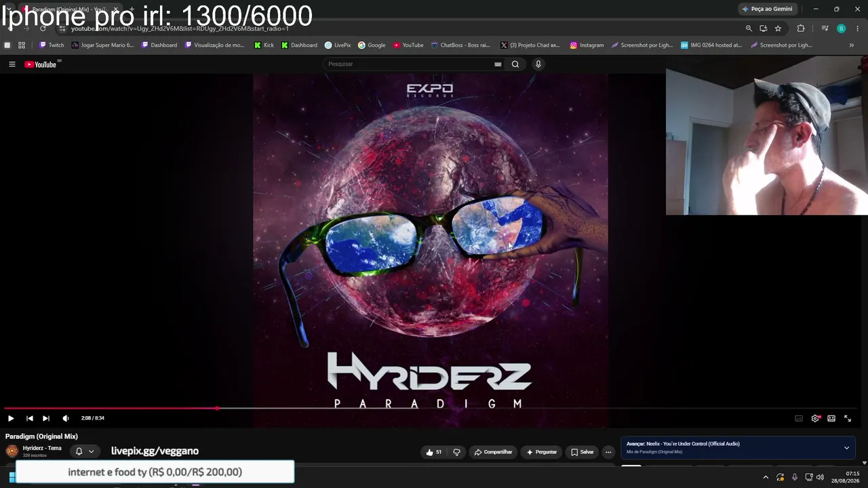Screen dimensions: 868x488
Task: Click the Perguntar button
Action: [541, 452]
